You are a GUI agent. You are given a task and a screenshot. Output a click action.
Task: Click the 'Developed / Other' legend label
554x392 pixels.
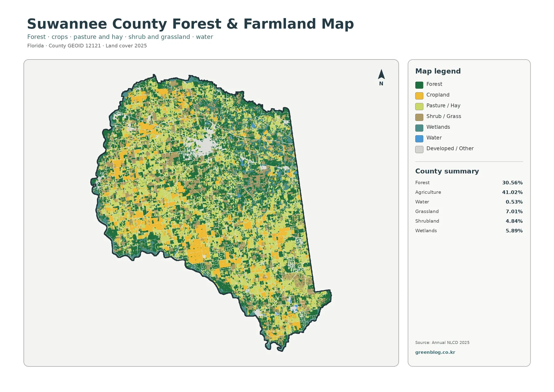[x=450, y=148]
